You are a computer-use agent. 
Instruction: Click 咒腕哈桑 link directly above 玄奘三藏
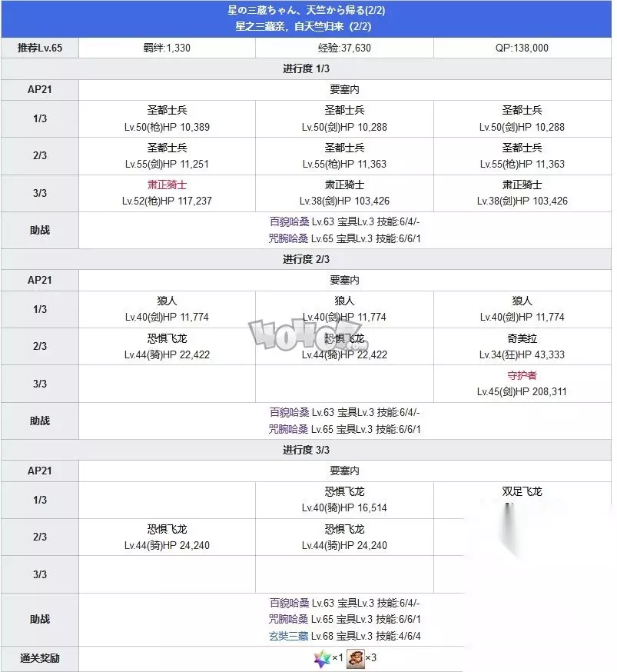tap(288, 620)
